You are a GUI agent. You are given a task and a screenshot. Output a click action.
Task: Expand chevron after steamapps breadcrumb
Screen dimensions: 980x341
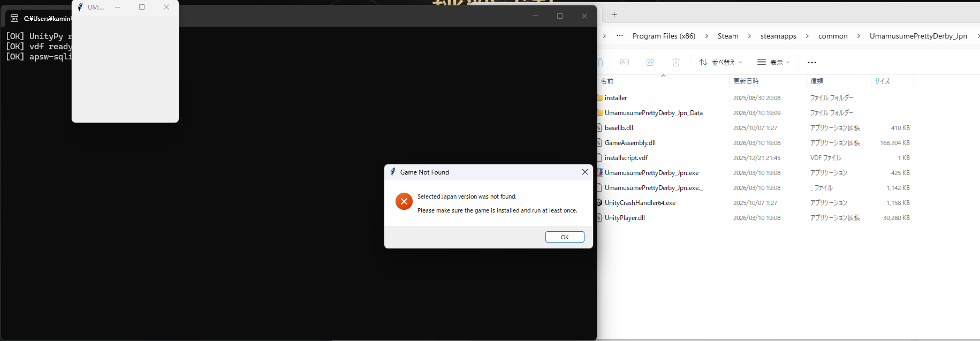coord(807,36)
